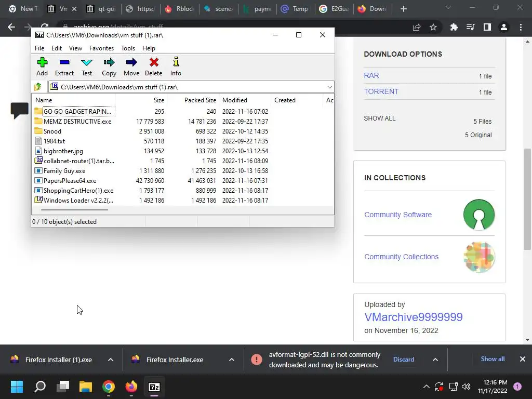Expand options for avformat-lgpl-52.dll warning

(435, 360)
